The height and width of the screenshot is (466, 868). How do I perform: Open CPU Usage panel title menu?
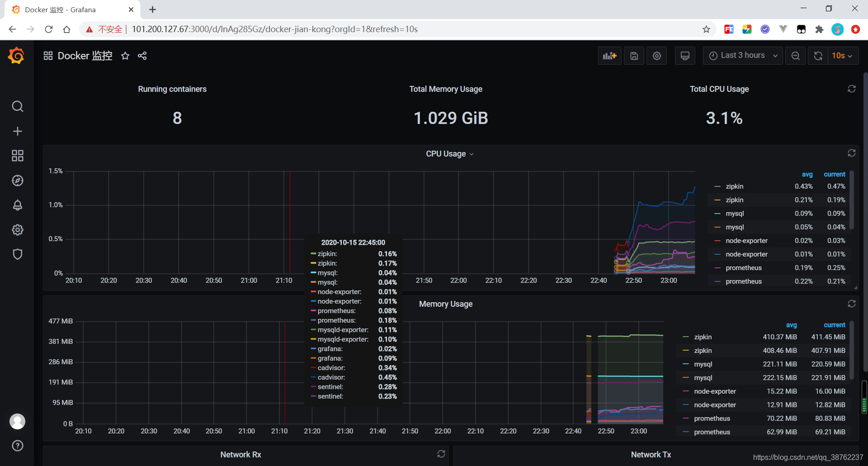(x=450, y=154)
